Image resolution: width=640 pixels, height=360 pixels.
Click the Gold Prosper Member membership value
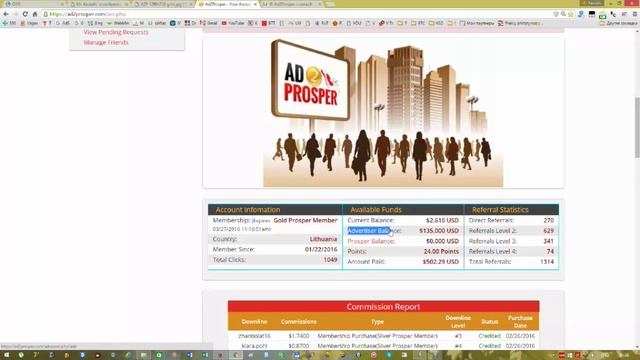click(x=305, y=220)
